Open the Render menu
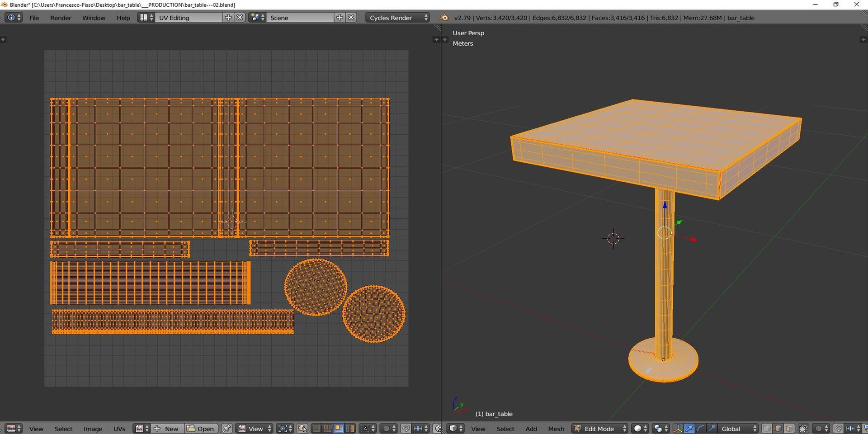 pos(61,18)
